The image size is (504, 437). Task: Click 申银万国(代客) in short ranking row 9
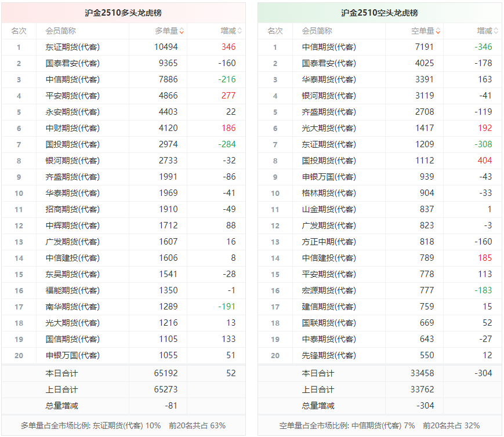point(329,177)
